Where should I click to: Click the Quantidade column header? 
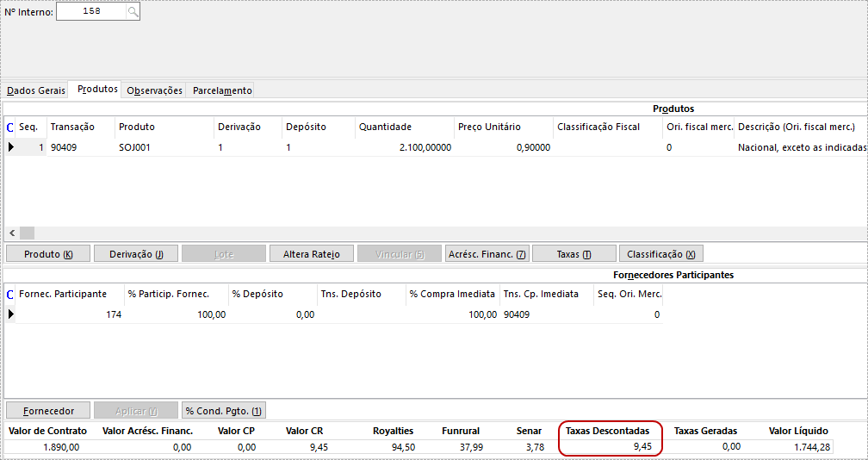pos(405,127)
